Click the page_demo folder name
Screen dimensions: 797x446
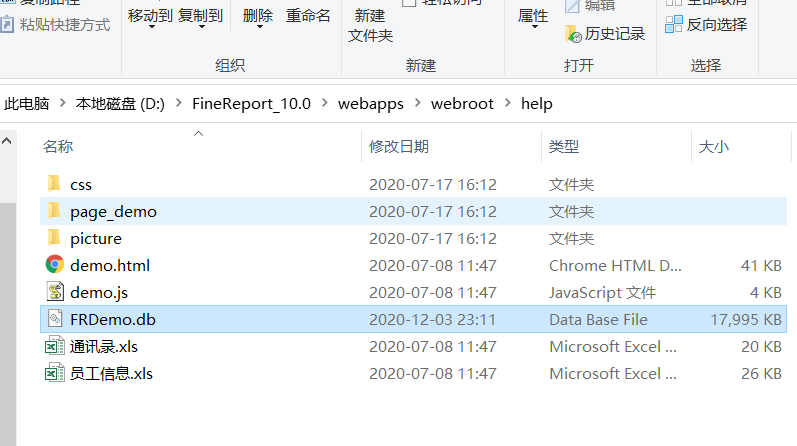coord(113,212)
